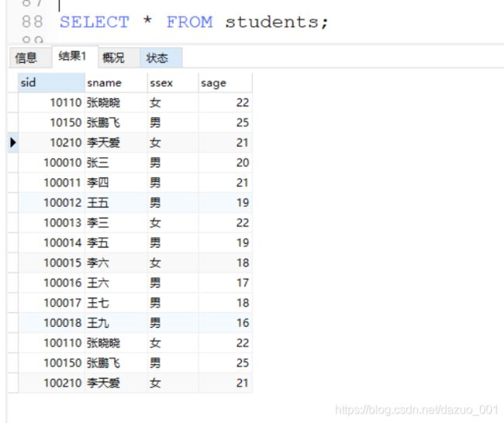This screenshot has width=504, height=423.
Task: Click the ssex cell 男 for 张三
Action: [x=173, y=163]
